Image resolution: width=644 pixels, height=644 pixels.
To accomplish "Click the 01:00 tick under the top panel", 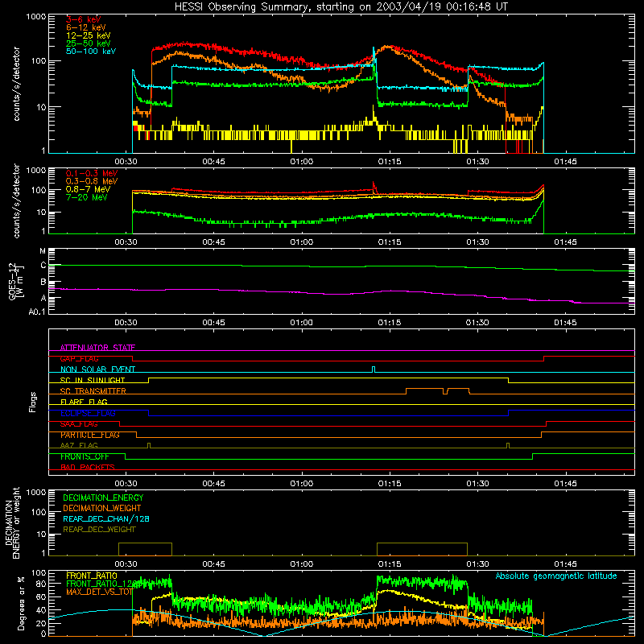I will [x=302, y=162].
